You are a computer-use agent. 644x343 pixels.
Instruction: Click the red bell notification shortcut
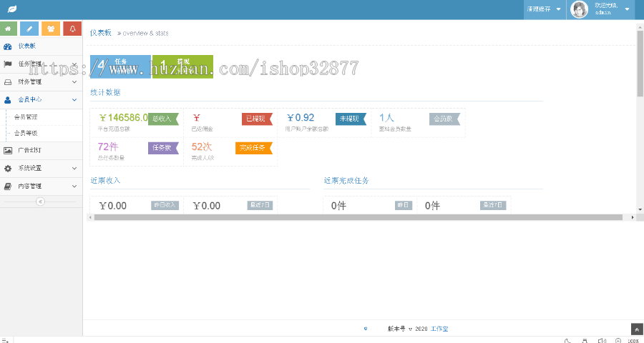[72, 29]
